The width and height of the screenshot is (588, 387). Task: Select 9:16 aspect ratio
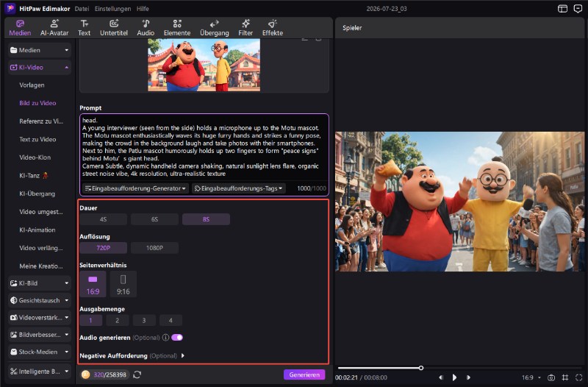pyautogui.click(x=123, y=285)
